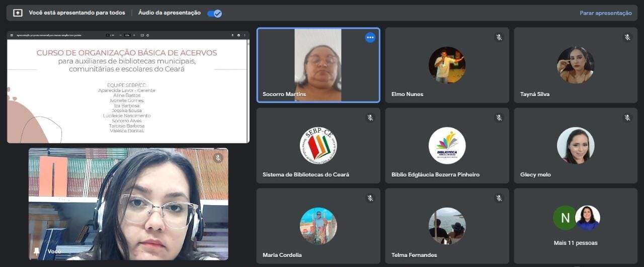Open the three-dot options on Socorro Martins tile
The height and width of the screenshot is (267, 644).
[370, 37]
